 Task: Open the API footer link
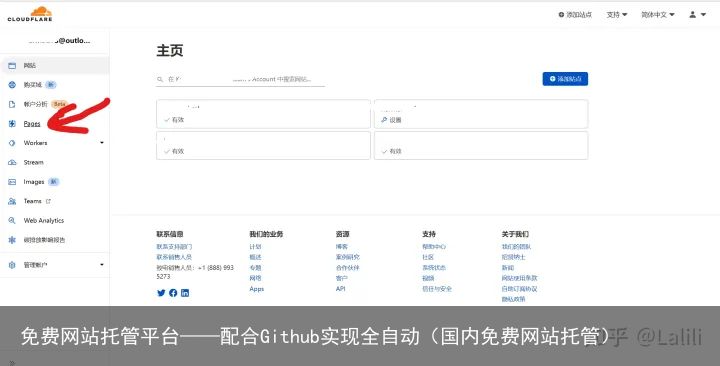[x=340, y=289]
